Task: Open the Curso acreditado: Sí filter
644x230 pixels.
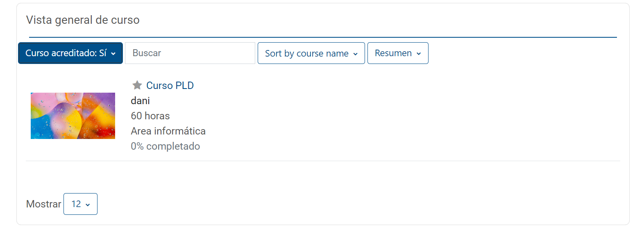Action: [70, 53]
